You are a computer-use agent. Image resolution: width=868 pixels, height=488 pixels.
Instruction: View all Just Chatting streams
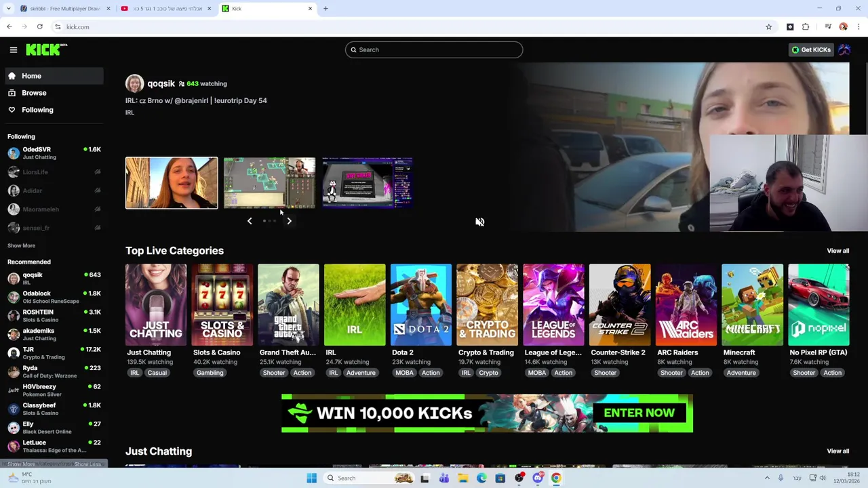pos(837,451)
